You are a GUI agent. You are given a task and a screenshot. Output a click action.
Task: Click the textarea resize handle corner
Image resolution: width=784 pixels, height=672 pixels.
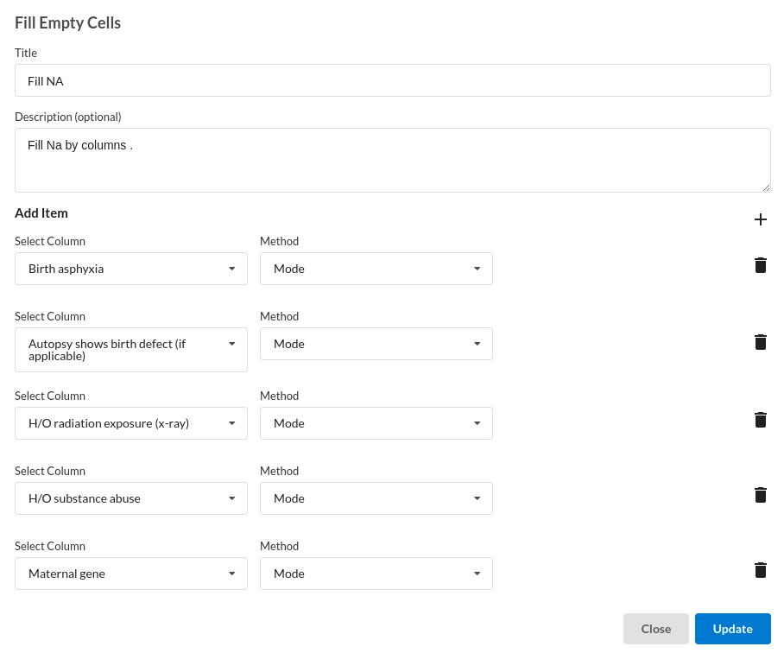coord(766,188)
